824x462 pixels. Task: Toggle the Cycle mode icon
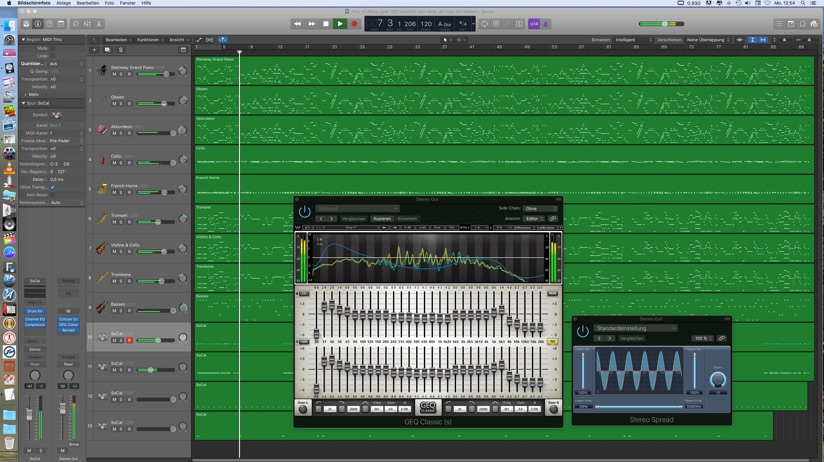click(485, 24)
